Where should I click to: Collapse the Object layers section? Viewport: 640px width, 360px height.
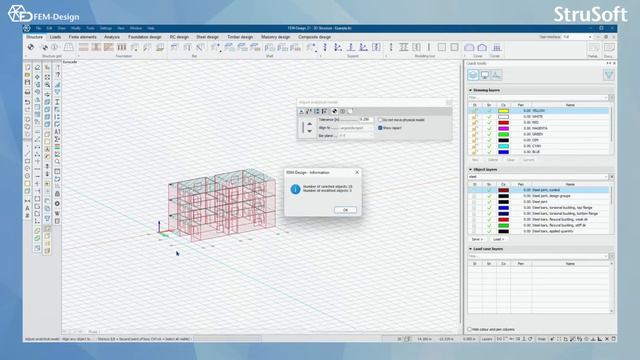(x=470, y=169)
